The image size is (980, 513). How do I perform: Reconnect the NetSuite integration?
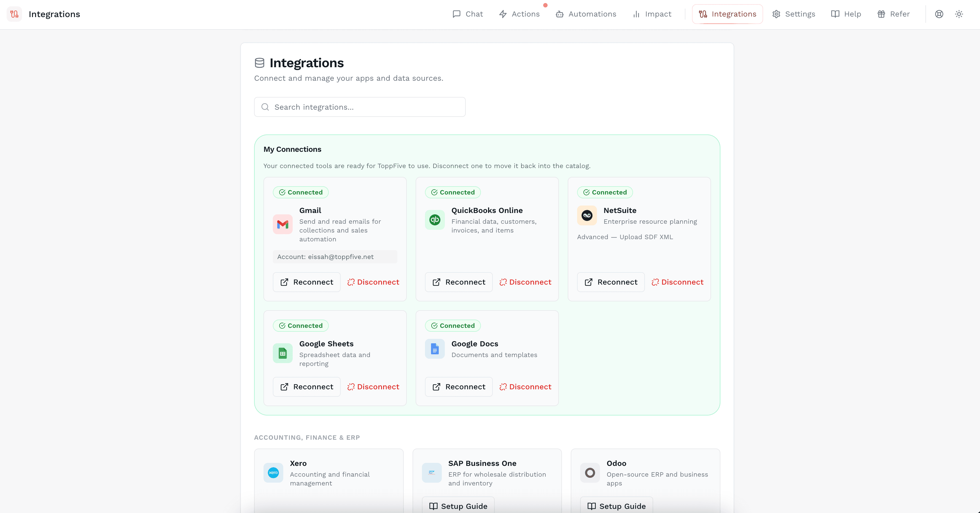coord(611,282)
